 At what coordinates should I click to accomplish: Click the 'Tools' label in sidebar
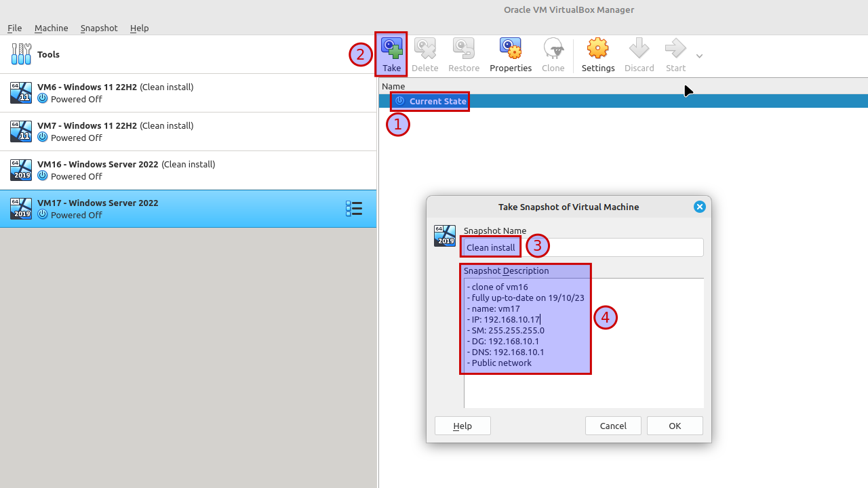click(x=48, y=54)
